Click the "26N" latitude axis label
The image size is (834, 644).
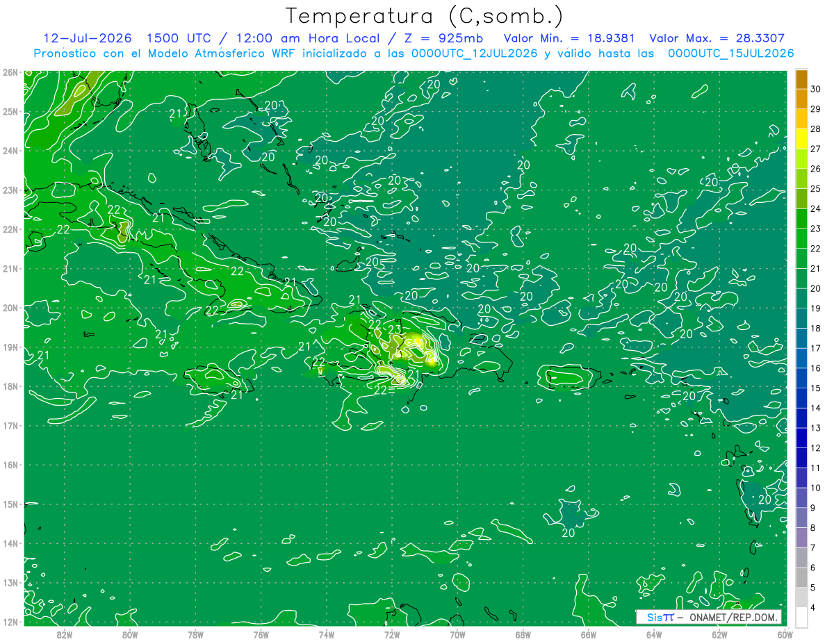[10, 72]
